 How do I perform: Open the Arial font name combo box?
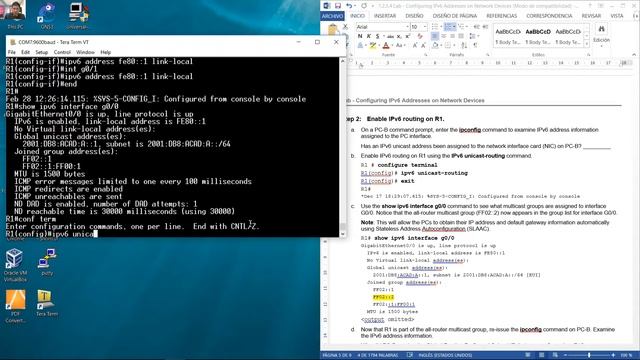(x=383, y=27)
